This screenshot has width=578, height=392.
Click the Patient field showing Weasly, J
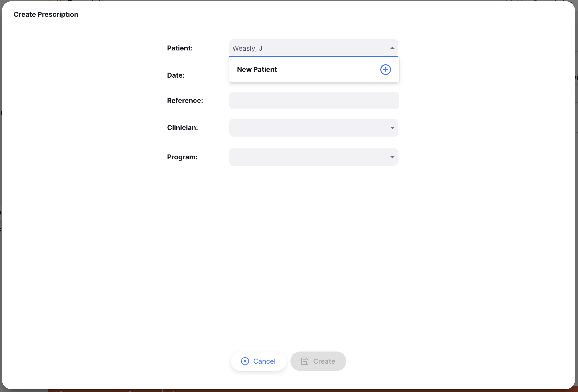pyautogui.click(x=298, y=48)
